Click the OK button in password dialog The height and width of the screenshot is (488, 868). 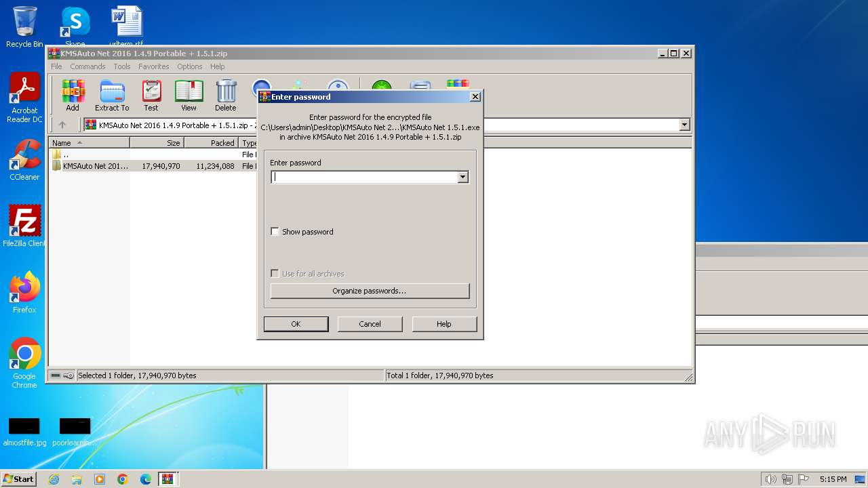click(296, 324)
